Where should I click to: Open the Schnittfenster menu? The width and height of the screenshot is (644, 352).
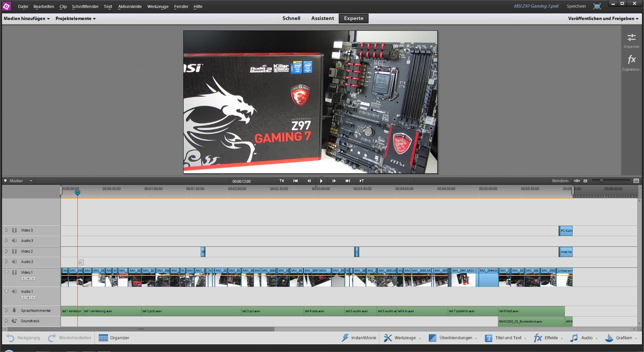(x=85, y=6)
